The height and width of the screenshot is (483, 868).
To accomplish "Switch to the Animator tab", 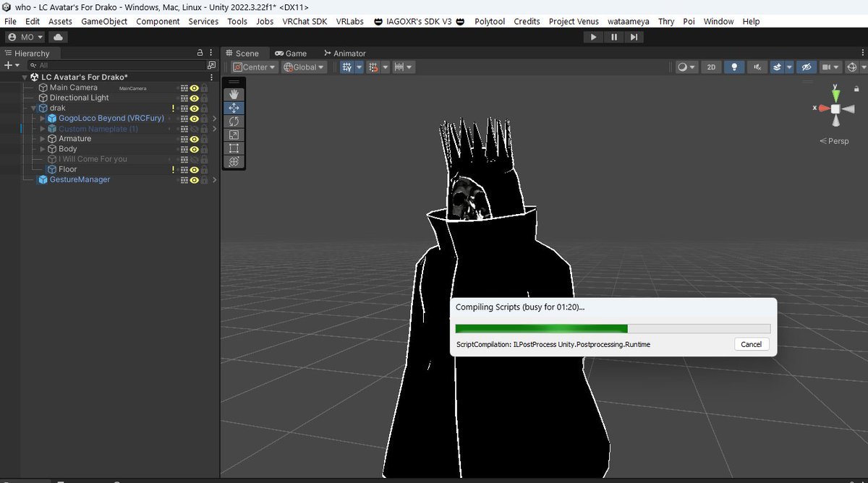I will click(344, 54).
